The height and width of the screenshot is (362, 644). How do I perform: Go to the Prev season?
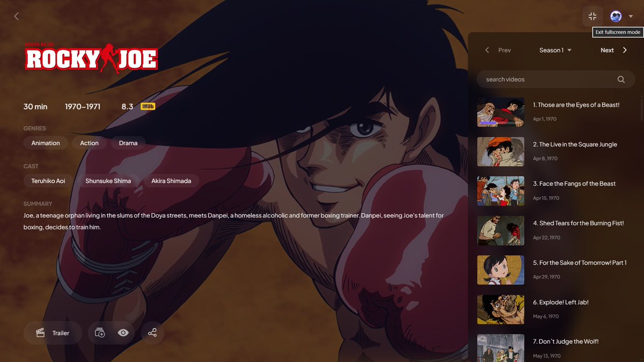coord(498,50)
